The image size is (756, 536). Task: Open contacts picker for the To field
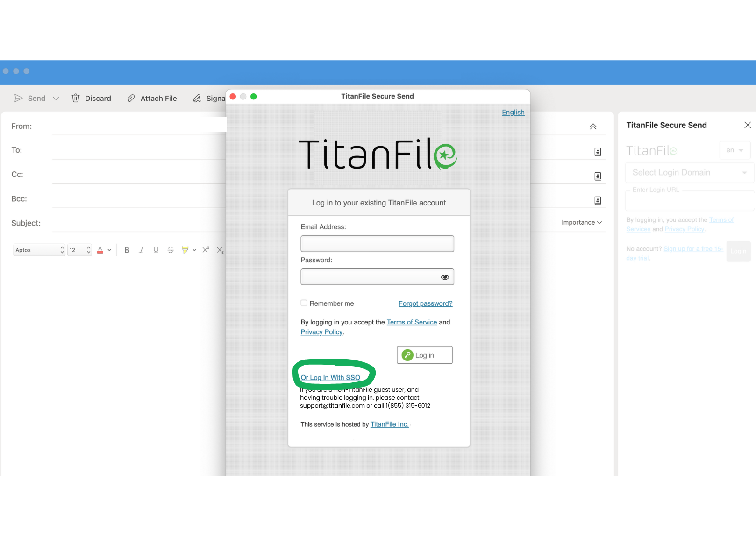click(x=598, y=152)
